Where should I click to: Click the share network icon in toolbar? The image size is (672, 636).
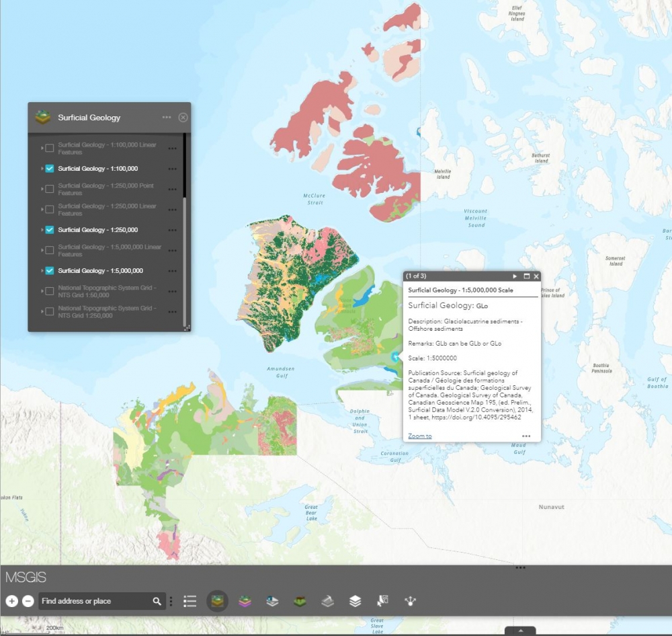click(x=410, y=601)
